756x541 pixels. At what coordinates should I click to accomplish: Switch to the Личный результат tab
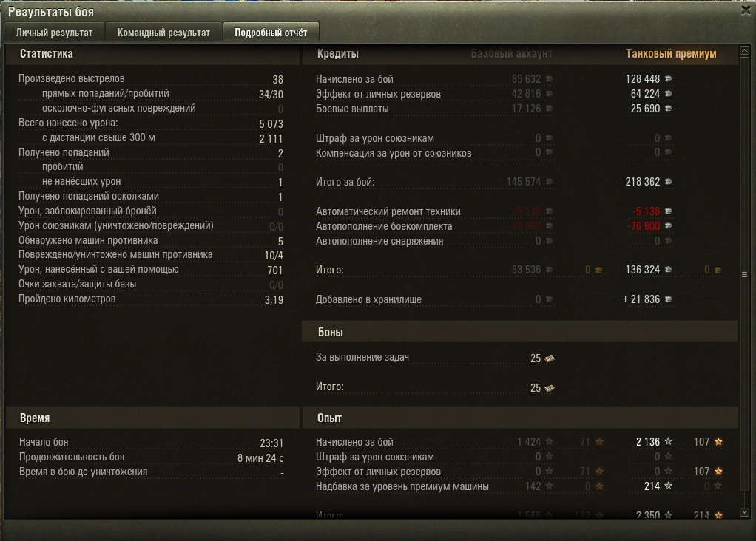(x=55, y=33)
